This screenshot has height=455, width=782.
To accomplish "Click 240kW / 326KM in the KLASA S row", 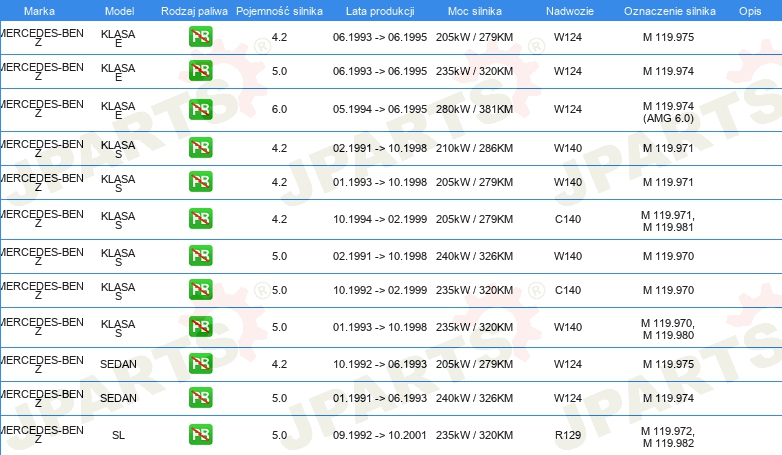I will [474, 256].
